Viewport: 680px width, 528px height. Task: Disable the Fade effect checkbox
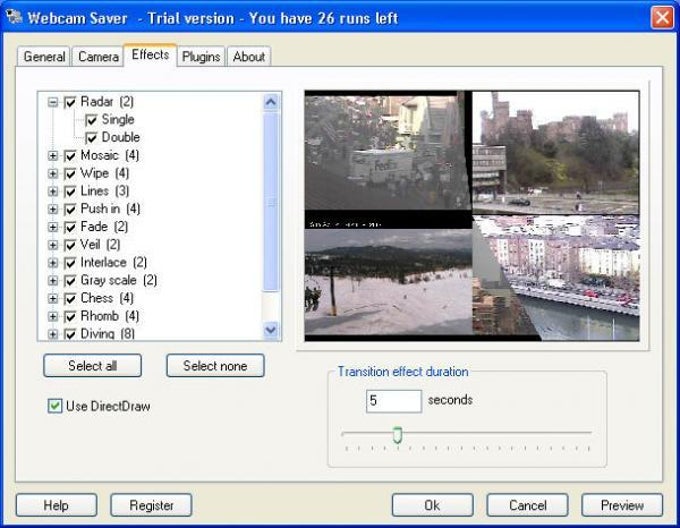click(70, 227)
